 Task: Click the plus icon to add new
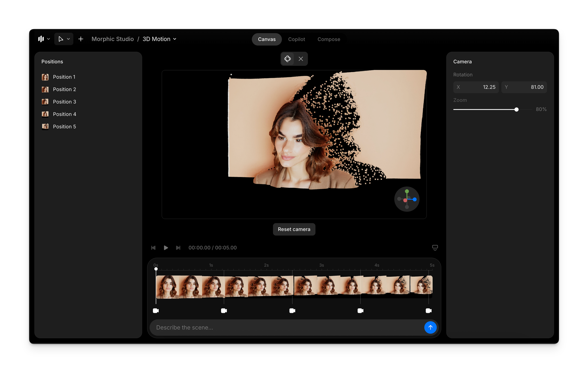coord(81,39)
